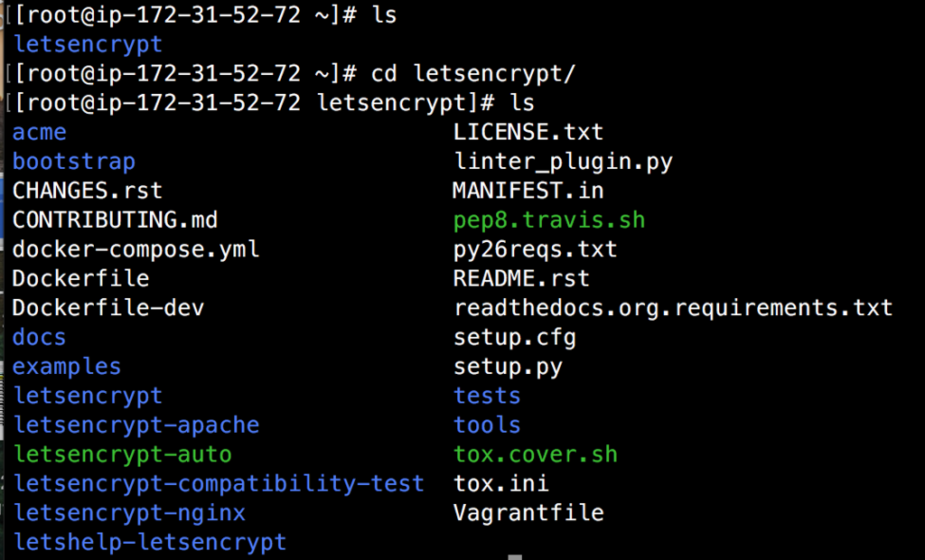
Task: Click CONTRIBUTING.md in the listing
Action: tap(115, 220)
